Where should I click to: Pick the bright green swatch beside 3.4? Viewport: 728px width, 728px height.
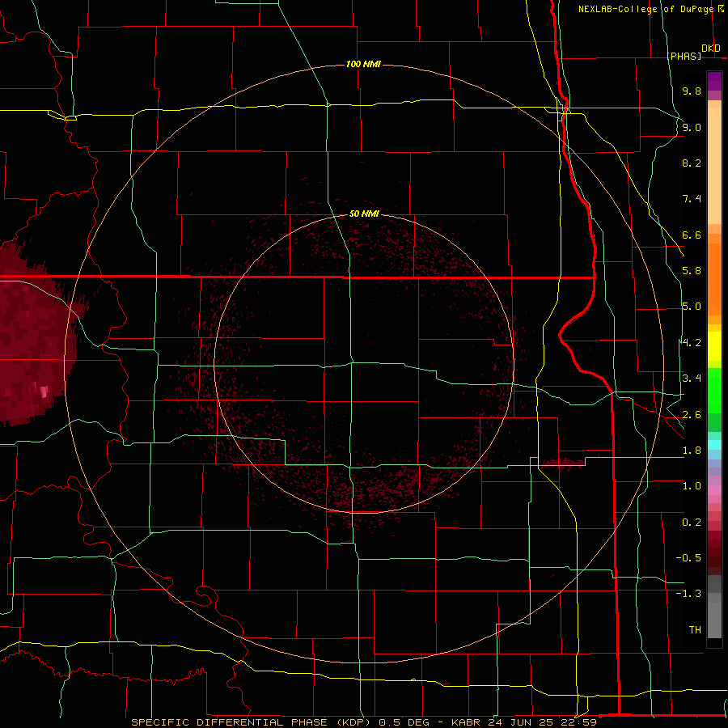point(714,387)
